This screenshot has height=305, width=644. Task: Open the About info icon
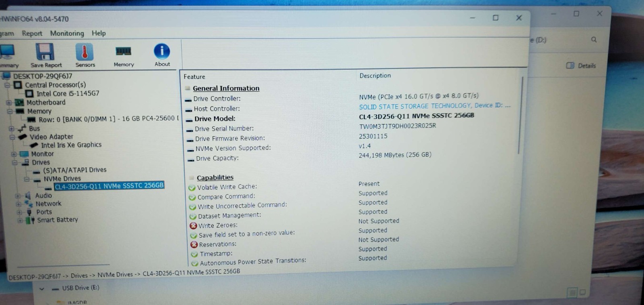coord(162,51)
